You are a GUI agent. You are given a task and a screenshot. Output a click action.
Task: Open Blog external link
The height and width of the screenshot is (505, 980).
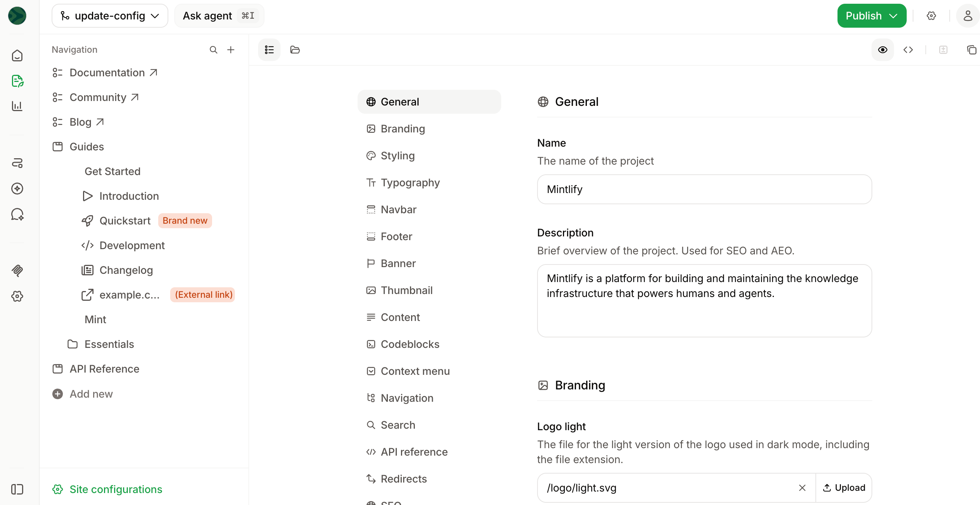click(79, 122)
